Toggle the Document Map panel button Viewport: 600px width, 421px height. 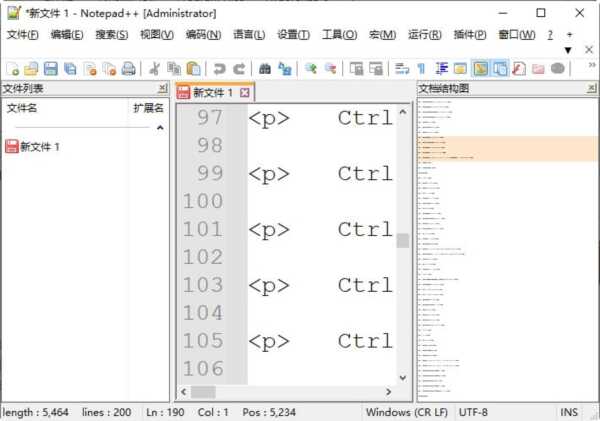point(480,69)
